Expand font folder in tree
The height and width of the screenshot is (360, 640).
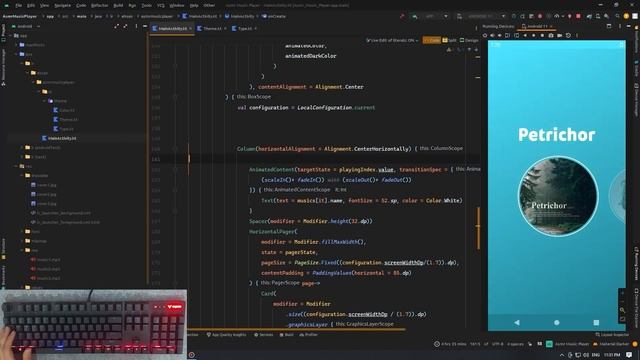[22, 231]
